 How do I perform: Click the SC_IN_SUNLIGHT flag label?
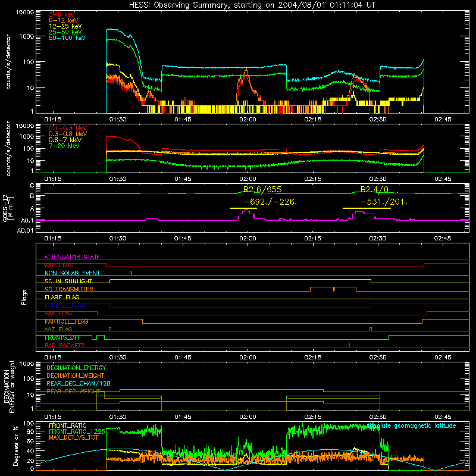point(68,281)
